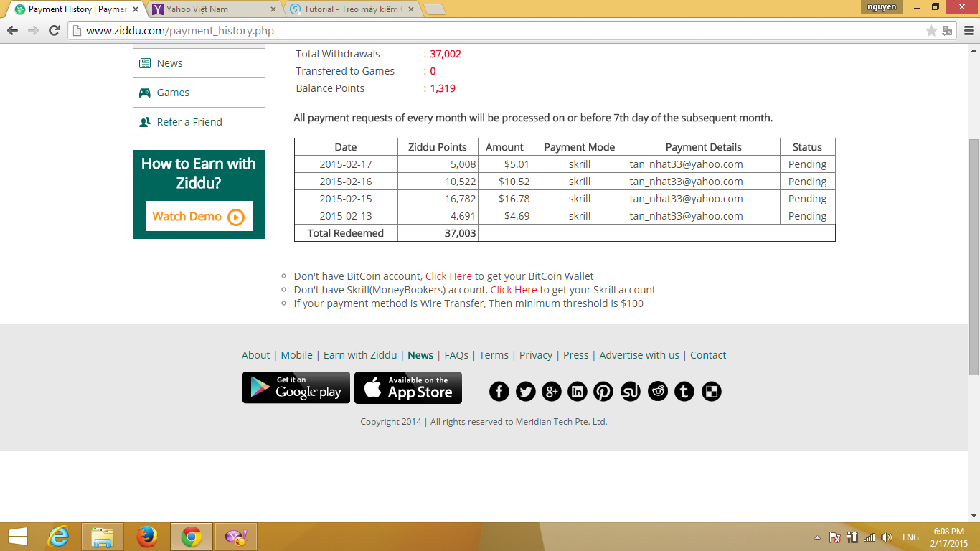Viewport: 980px width, 551px height.
Task: Open the Delicious social icon
Action: pos(711,391)
